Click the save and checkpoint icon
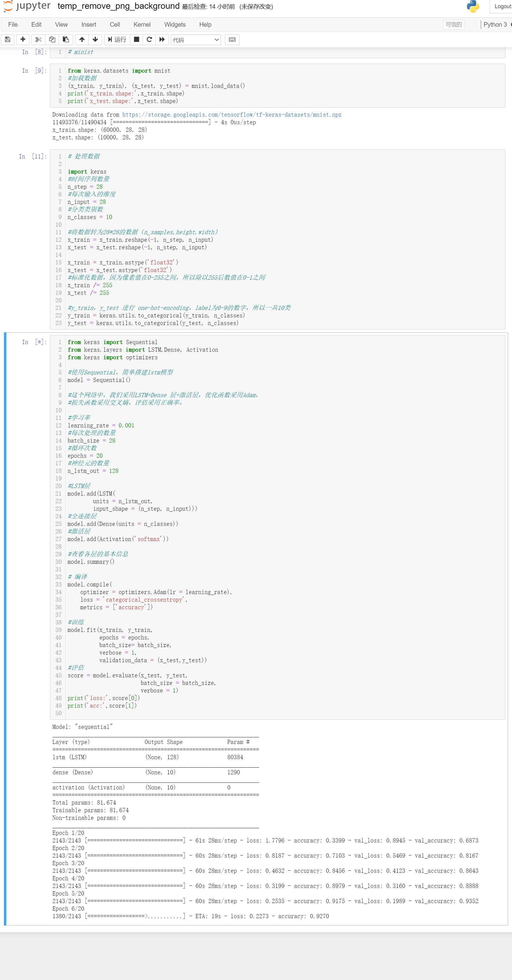 pos(8,40)
